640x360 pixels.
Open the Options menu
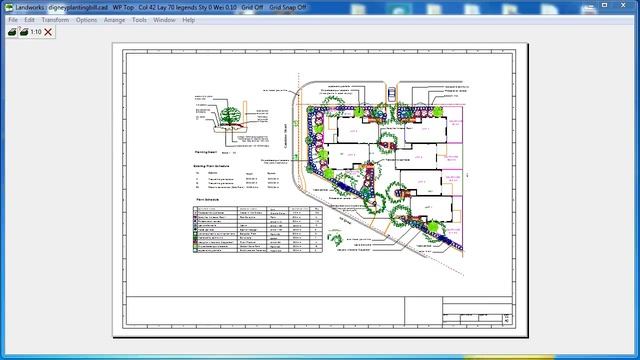point(86,20)
